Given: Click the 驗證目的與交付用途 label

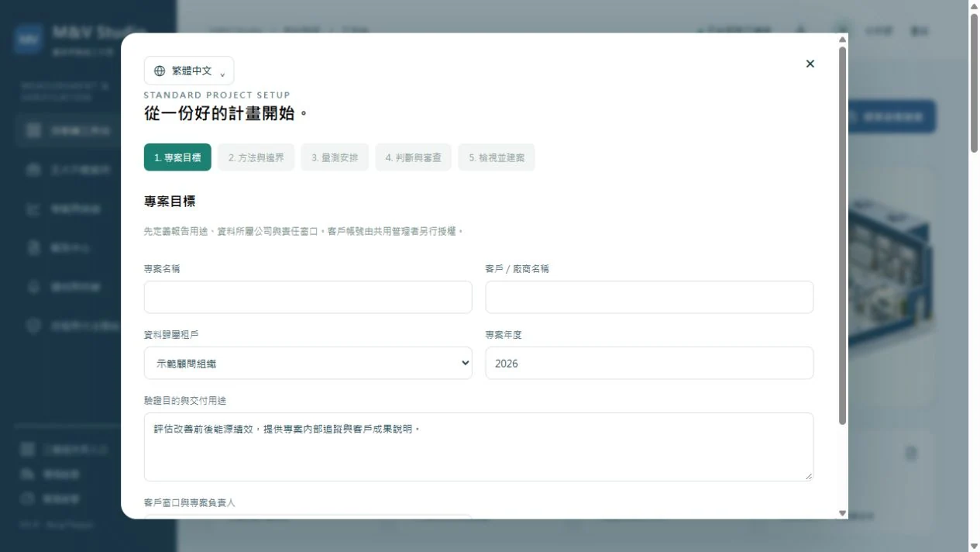Looking at the screenshot, I should [185, 401].
